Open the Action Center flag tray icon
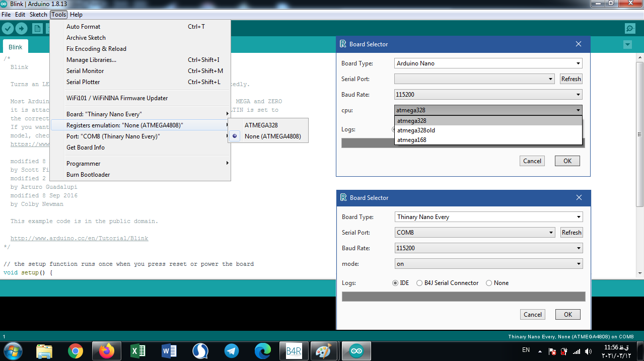This screenshot has height=361, width=644. point(552,351)
